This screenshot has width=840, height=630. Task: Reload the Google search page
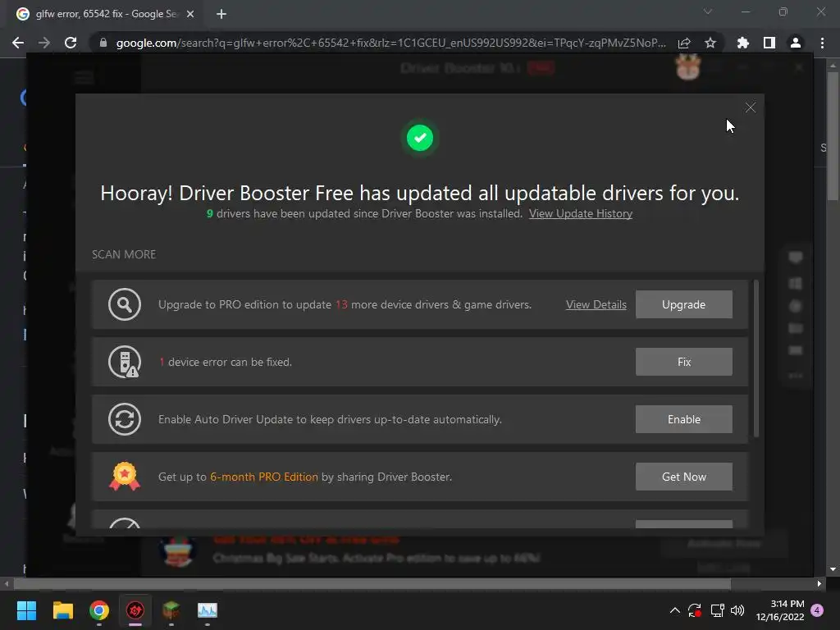(71, 43)
